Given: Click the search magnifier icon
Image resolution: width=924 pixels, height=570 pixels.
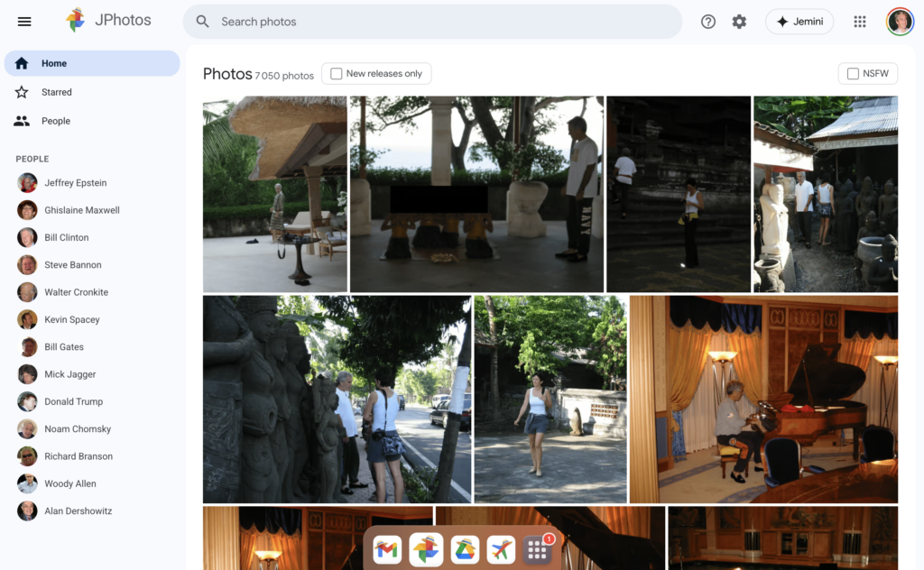Looking at the screenshot, I should pyautogui.click(x=203, y=22).
